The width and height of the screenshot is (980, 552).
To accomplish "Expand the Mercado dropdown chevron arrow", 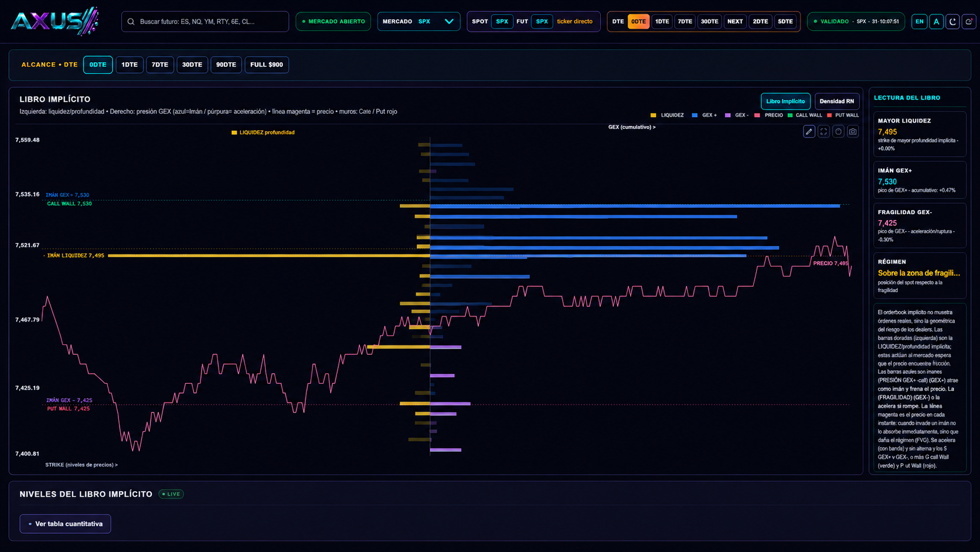I will coord(449,22).
